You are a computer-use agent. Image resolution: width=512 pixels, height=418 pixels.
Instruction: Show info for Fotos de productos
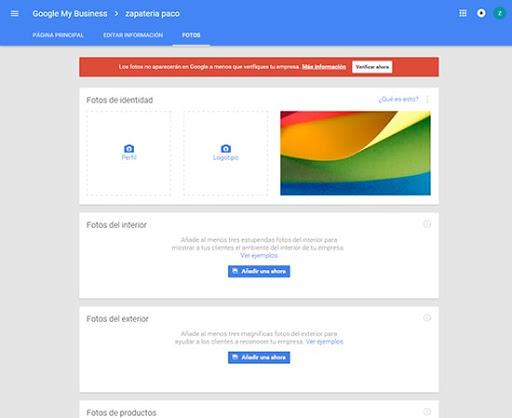(427, 412)
